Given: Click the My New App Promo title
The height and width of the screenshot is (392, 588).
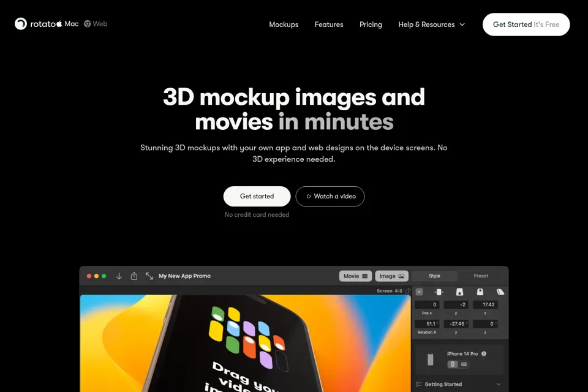Looking at the screenshot, I should [184, 276].
